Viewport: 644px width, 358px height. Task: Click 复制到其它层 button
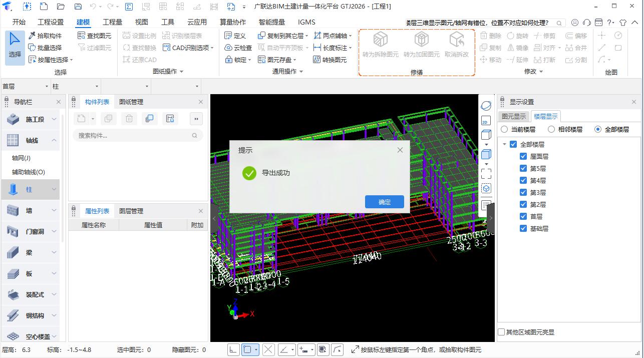coord(283,36)
